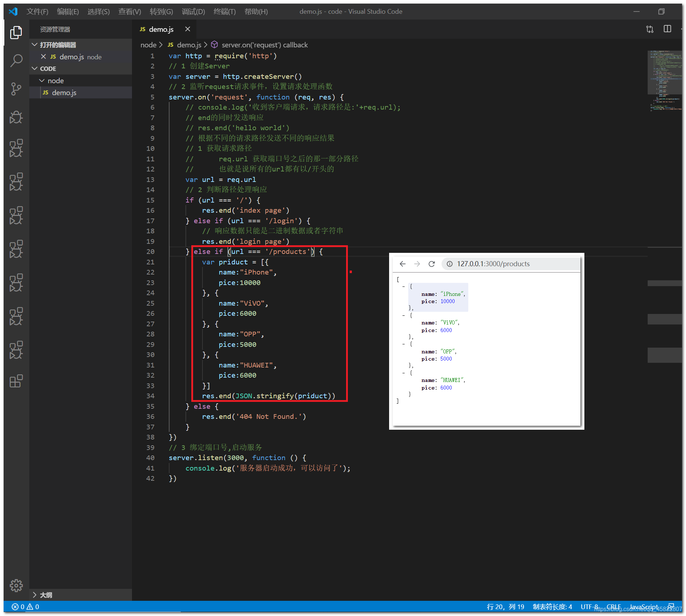Change the JavaScript language mode
The height and width of the screenshot is (616, 686).
point(644,607)
